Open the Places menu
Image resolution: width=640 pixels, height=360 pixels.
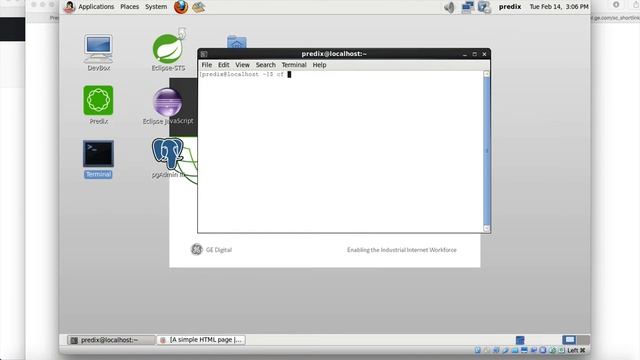click(129, 7)
